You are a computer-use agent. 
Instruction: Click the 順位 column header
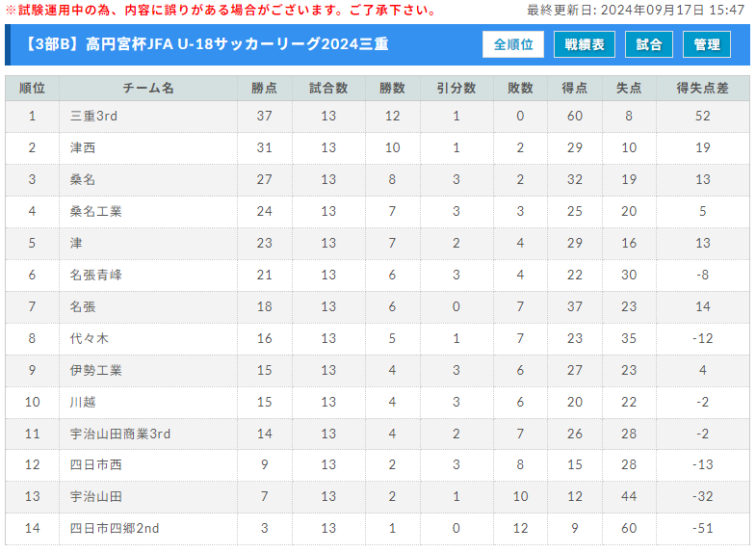pos(33,88)
